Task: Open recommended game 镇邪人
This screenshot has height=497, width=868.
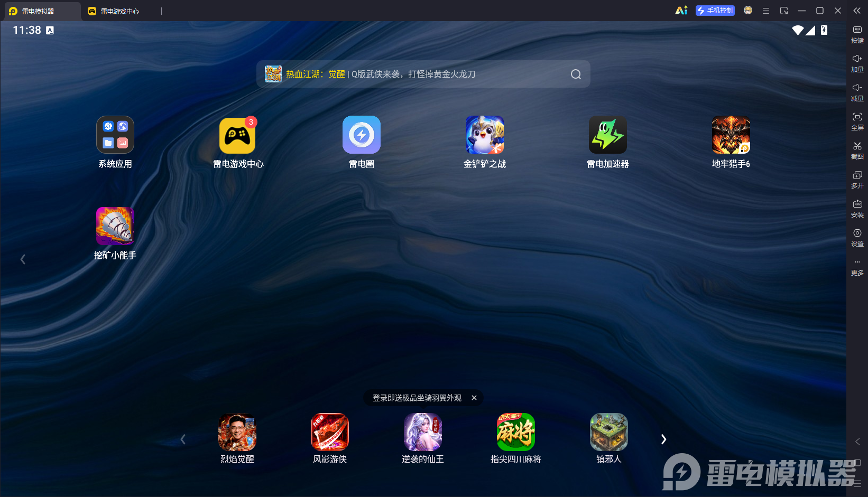Action: click(x=609, y=432)
